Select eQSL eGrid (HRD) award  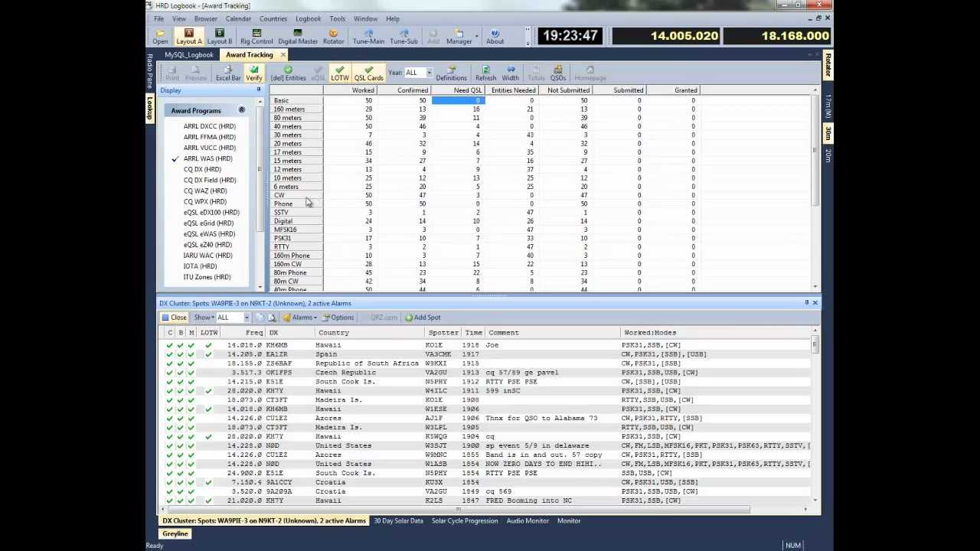coord(208,223)
